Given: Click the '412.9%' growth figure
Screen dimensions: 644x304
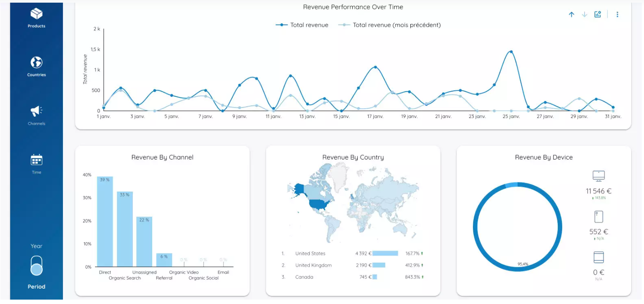Looking at the screenshot, I should click(413, 265).
